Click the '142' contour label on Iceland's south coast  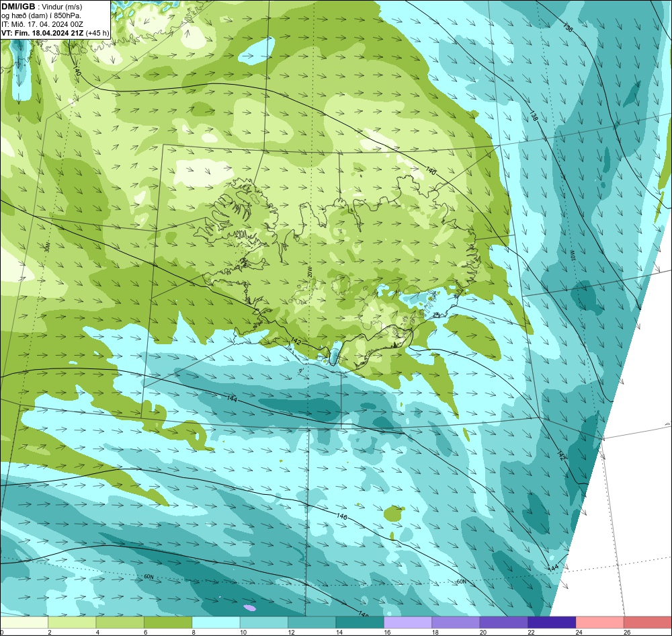click(x=296, y=342)
